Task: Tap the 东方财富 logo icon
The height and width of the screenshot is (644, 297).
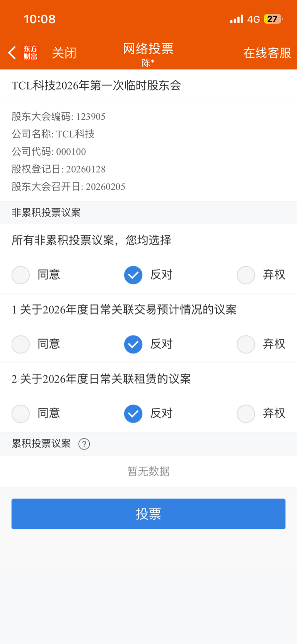Action: click(31, 53)
